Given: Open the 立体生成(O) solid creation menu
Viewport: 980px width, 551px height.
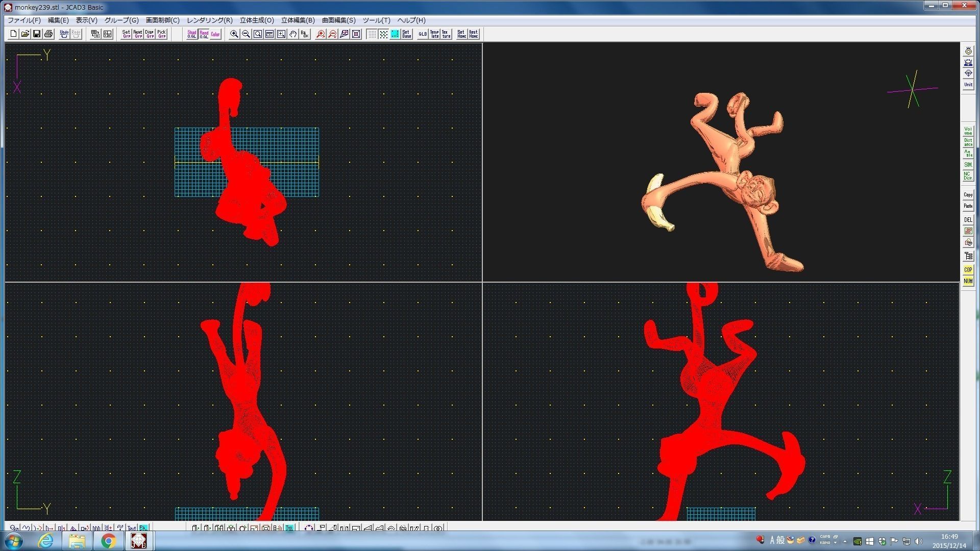Looking at the screenshot, I should coord(257,20).
